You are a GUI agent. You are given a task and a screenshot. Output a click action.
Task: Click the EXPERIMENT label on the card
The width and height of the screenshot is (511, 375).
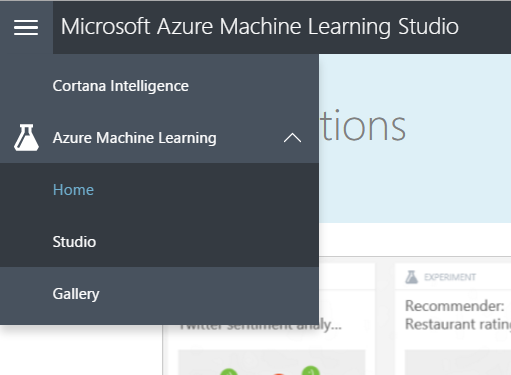coord(450,277)
